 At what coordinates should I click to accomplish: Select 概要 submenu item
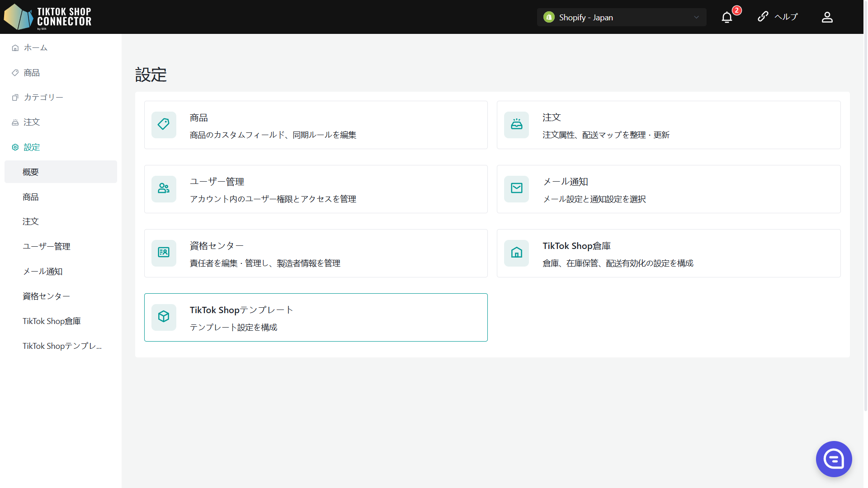(x=61, y=172)
